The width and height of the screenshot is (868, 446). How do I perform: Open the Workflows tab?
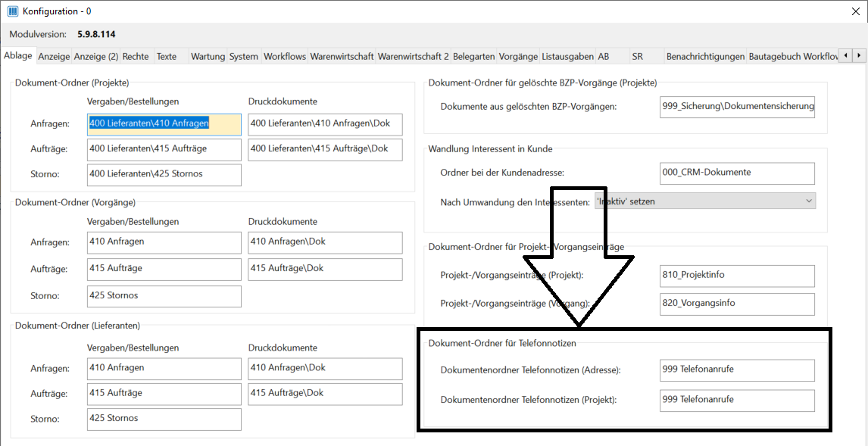tap(285, 57)
